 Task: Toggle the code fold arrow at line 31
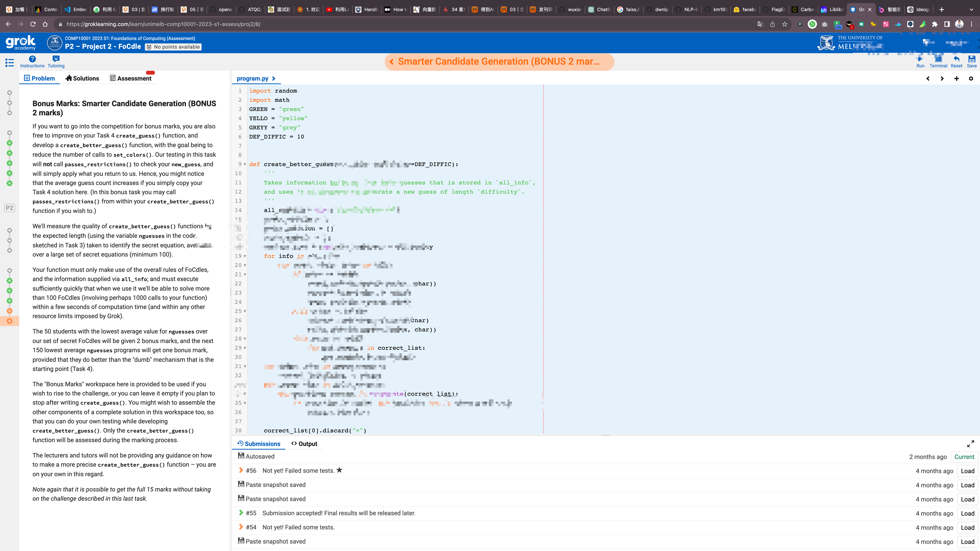click(245, 366)
